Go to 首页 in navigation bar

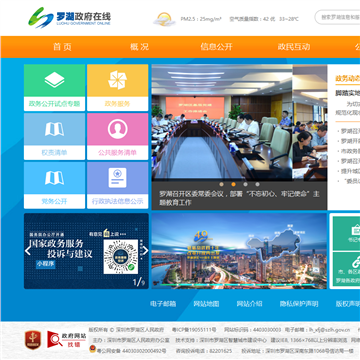coord(62,47)
